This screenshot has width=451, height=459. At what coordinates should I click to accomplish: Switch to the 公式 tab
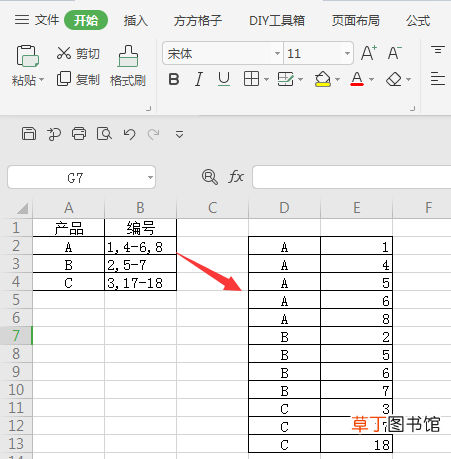pos(418,21)
